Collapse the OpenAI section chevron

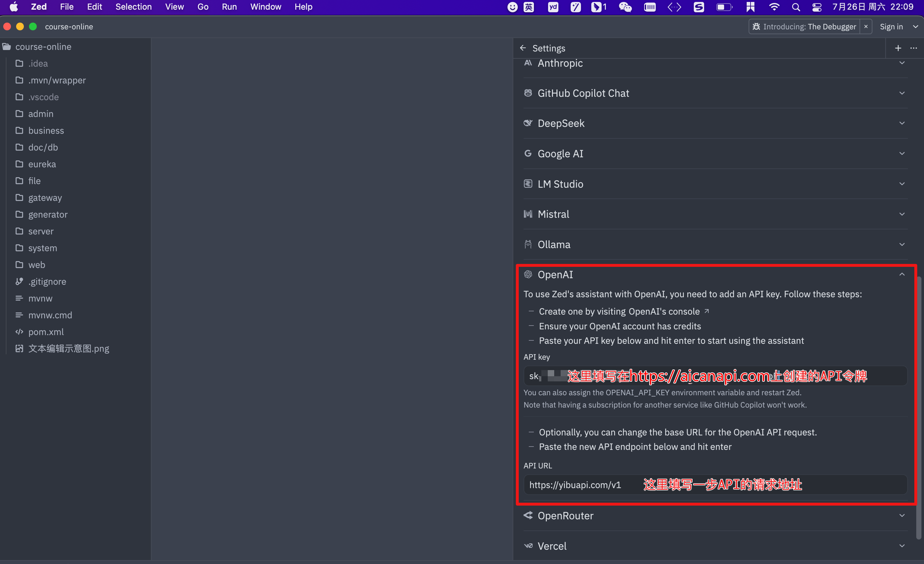pos(902,274)
